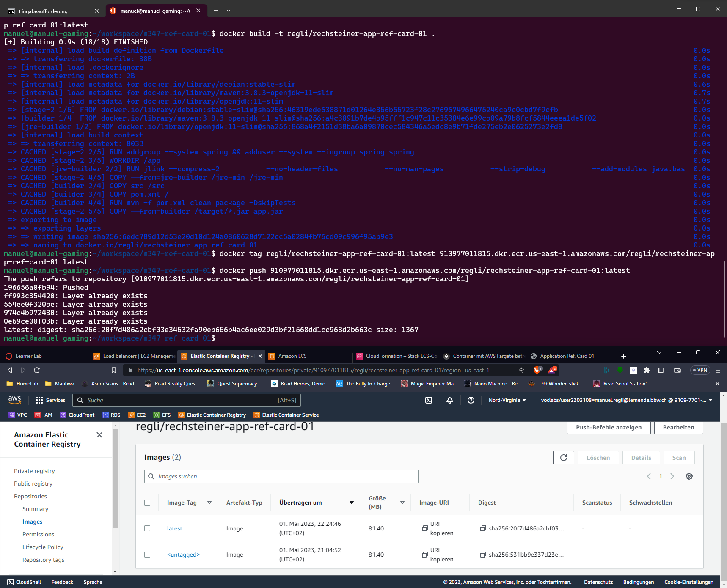Expand the Nord-Virginia region dropdown
Viewport: 727px width, 588px height.
[507, 400]
